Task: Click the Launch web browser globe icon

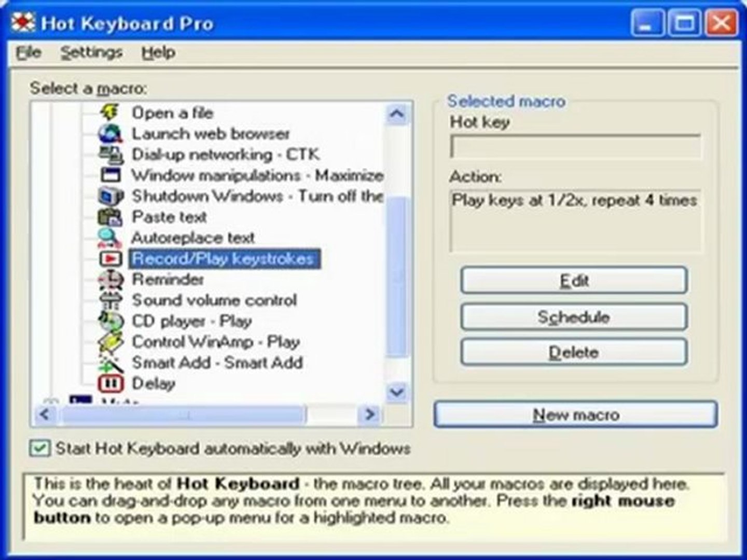Action: point(110,133)
